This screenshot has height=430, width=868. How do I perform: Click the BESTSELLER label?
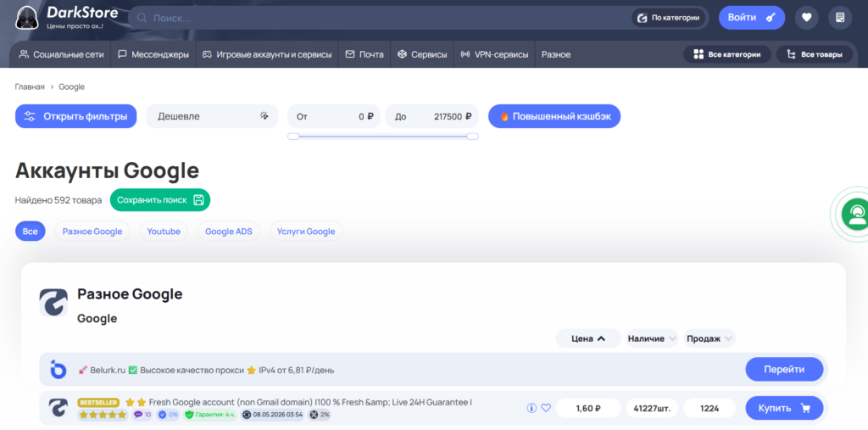[99, 402]
